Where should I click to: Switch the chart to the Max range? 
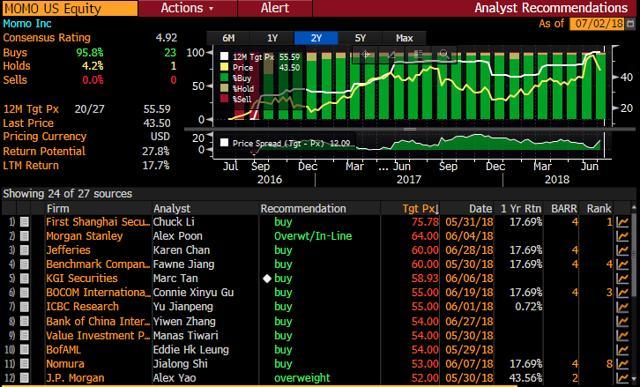(404, 38)
